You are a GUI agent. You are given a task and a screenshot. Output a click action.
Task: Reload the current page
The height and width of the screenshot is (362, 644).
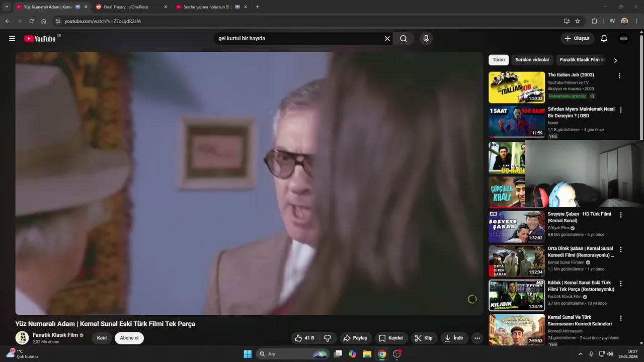pos(31,21)
